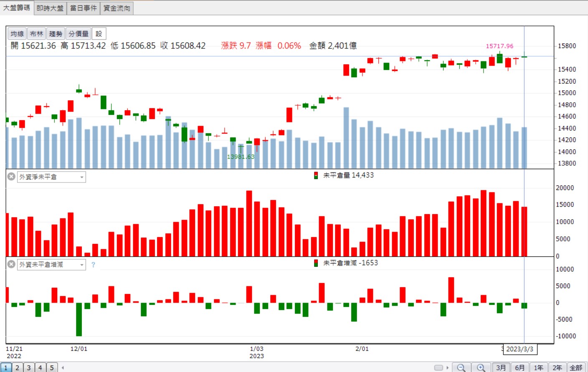
Task: Click the 12/01 date axis label
Action: [79, 349]
